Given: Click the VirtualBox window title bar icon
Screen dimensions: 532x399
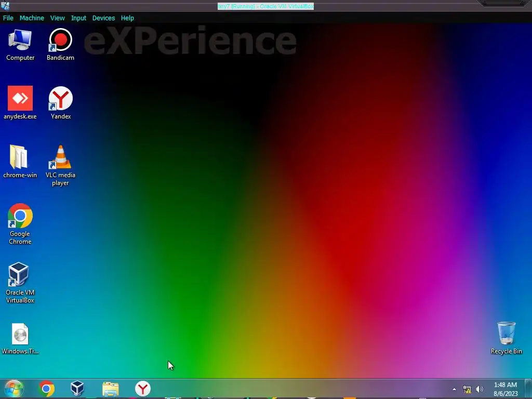Looking at the screenshot, I should (x=5, y=6).
